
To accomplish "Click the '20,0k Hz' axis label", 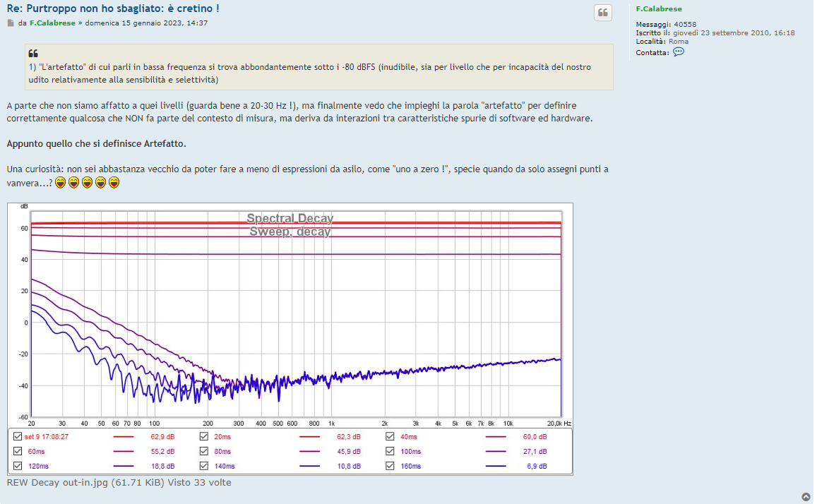I will tap(559, 424).
